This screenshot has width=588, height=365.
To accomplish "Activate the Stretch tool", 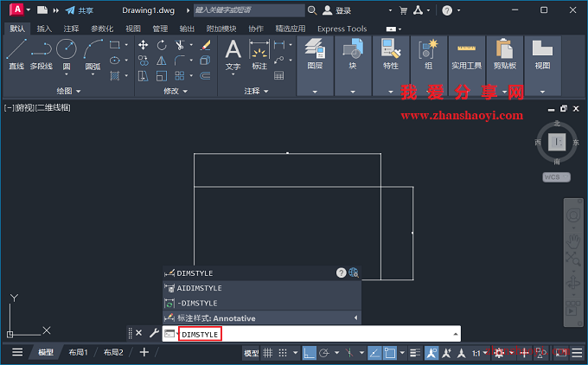I will 143,76.
